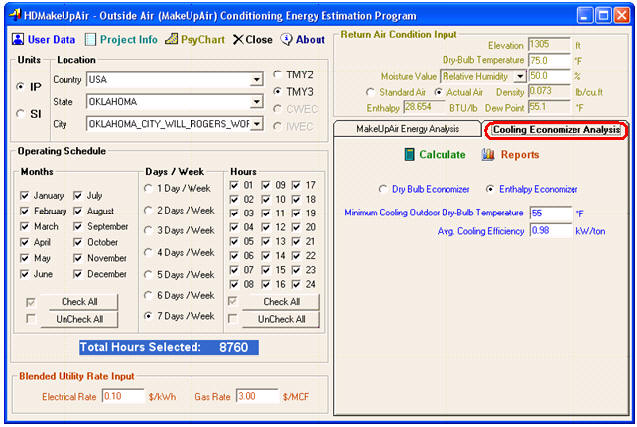Open the Country dropdown showing USA

pyautogui.click(x=256, y=80)
